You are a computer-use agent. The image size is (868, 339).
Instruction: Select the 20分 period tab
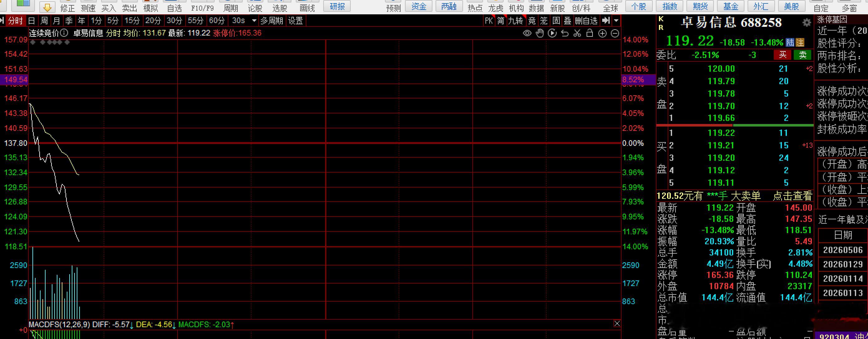pyautogui.click(x=153, y=21)
